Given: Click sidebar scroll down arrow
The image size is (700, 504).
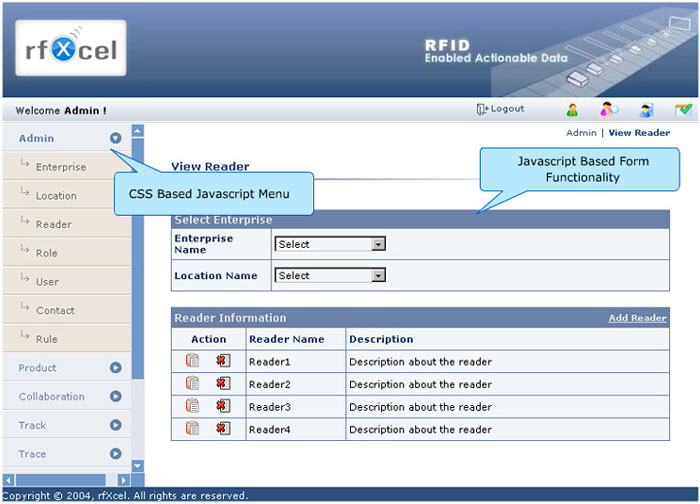Looking at the screenshot, I should [x=138, y=466].
